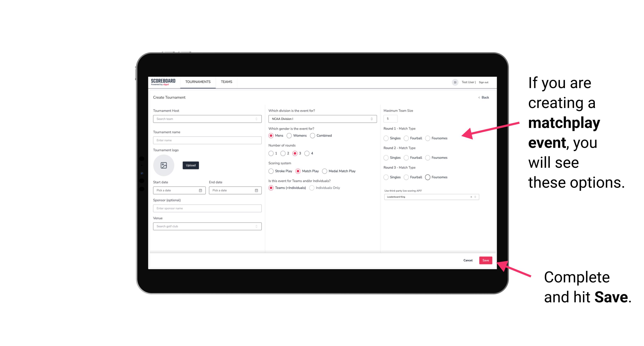This screenshot has height=346, width=644.
Task: Expand the Use third-party live scoring API dropdown
Action: [x=474, y=197]
